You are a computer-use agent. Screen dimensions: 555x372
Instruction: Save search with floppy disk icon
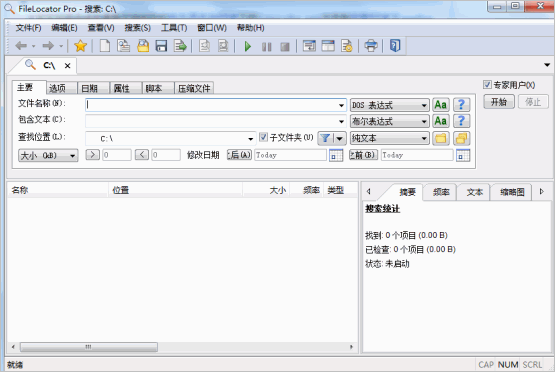tap(161, 46)
